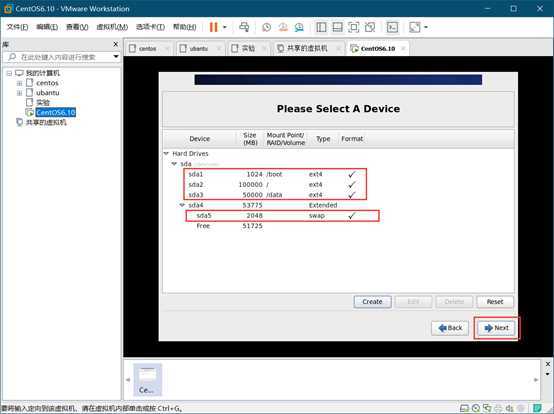Click the hard disk status bar icon
The image size is (554, 414).
click(464, 408)
